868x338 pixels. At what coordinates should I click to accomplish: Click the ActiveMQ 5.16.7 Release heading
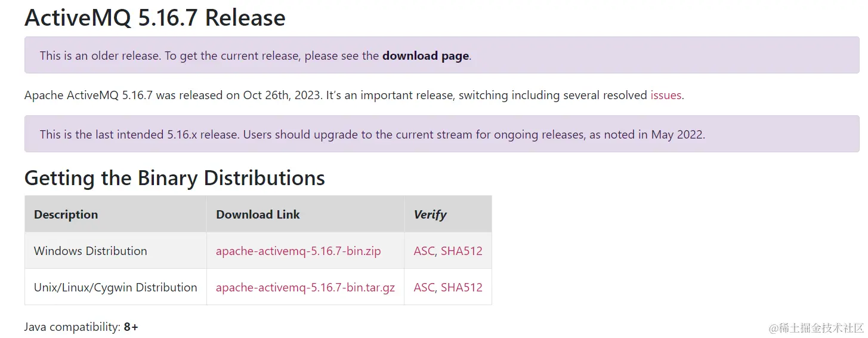[155, 17]
